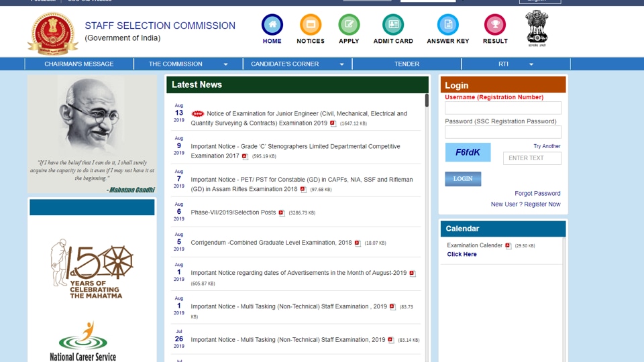Click the Username registration number field
Viewport: 644px width, 362px height.
[503, 108]
